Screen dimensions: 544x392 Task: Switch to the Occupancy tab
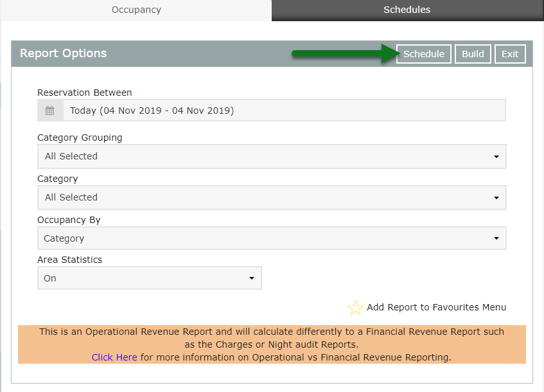(136, 10)
